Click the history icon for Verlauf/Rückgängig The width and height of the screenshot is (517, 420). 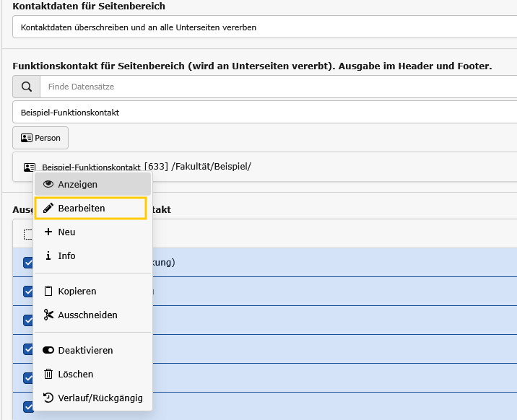(x=48, y=398)
